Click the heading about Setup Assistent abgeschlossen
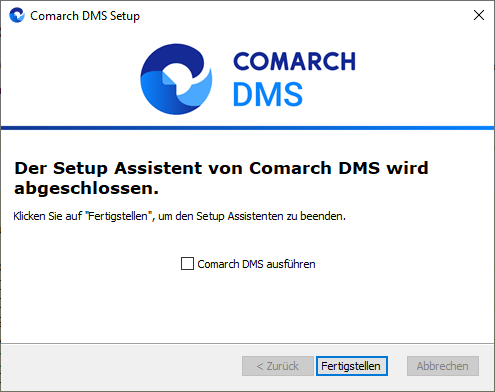 coord(221,178)
